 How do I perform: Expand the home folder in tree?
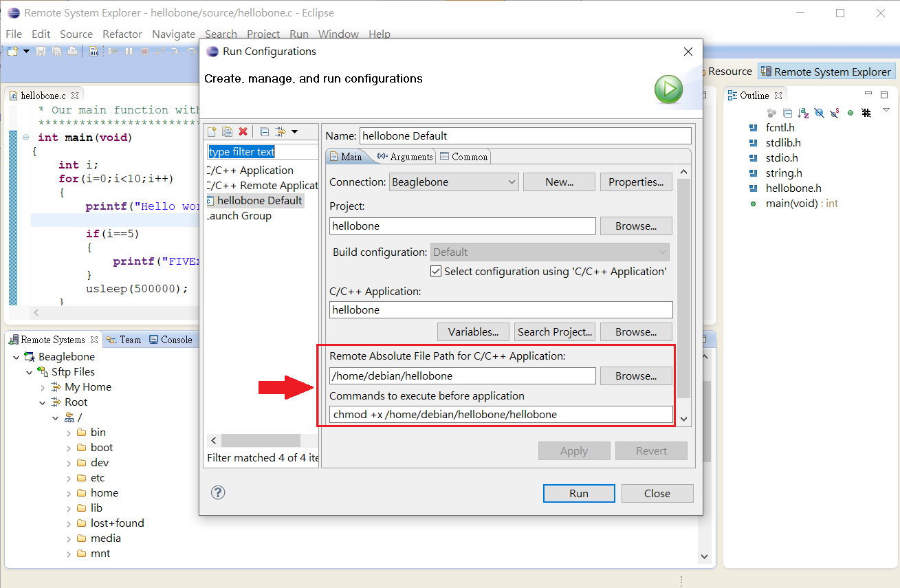(69, 493)
